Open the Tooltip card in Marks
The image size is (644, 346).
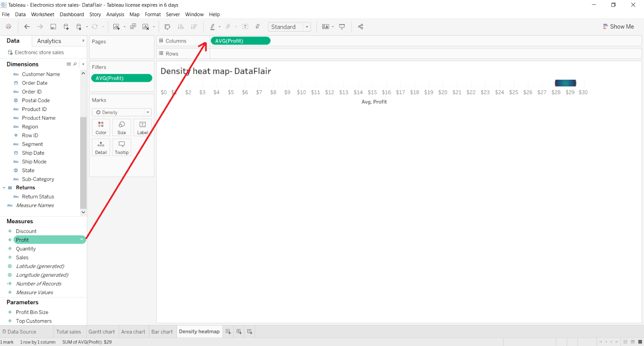[x=121, y=147]
